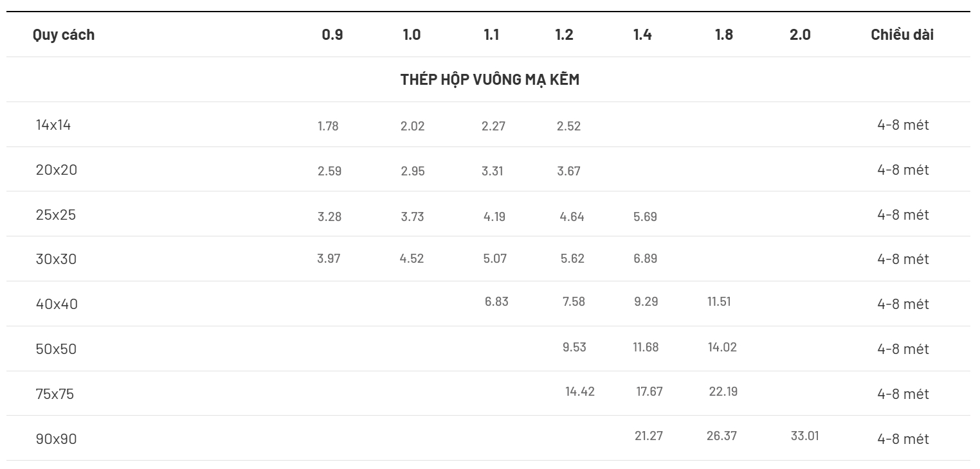The image size is (980, 469).
Task: Select the 4.52 cell in 30x30 row
Action: point(412,259)
